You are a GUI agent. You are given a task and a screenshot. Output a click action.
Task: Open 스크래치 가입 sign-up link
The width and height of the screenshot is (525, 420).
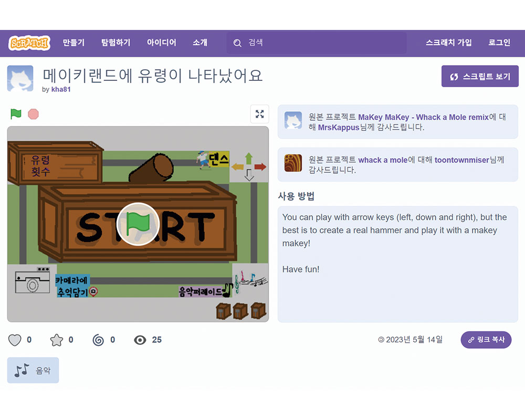pos(449,43)
